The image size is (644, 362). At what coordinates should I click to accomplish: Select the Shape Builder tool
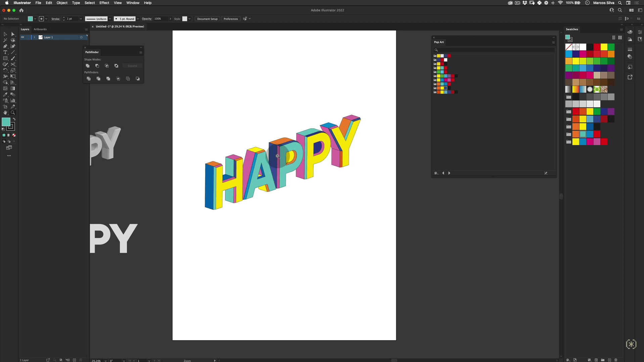click(x=5, y=83)
